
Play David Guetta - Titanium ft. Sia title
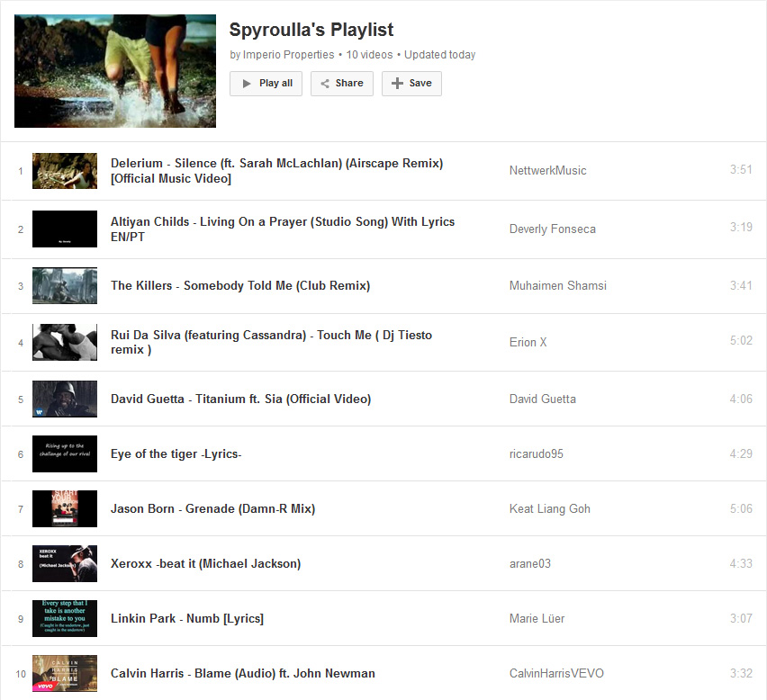pos(240,399)
